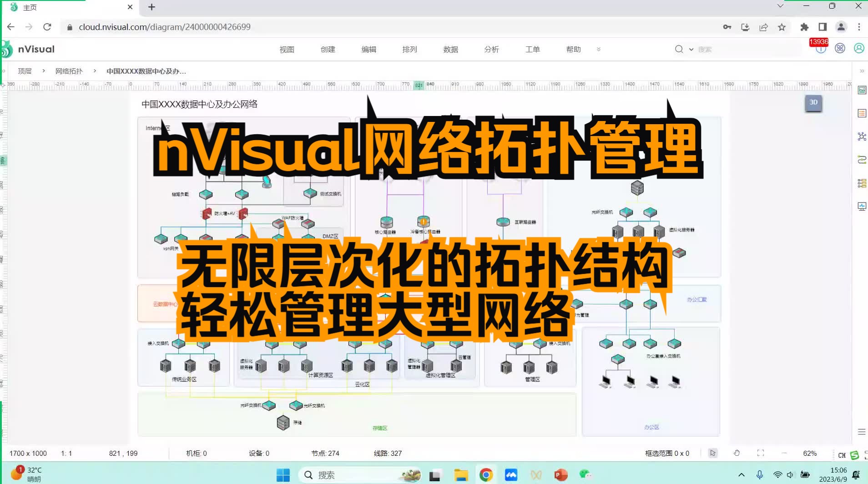Image resolution: width=868 pixels, height=484 pixels.
Task: Click canvas size 1700 x 1000
Action: pos(28,453)
